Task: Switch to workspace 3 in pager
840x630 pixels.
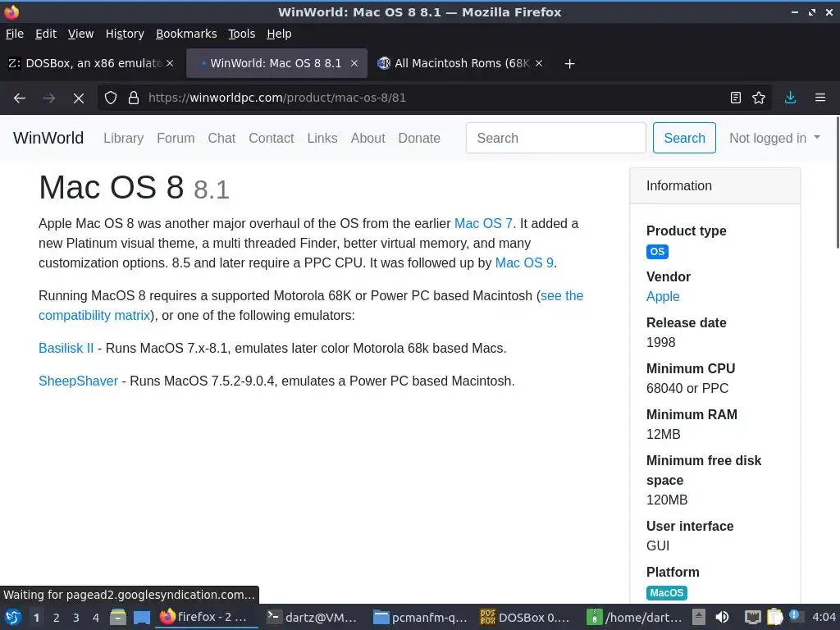Action: click(76, 618)
